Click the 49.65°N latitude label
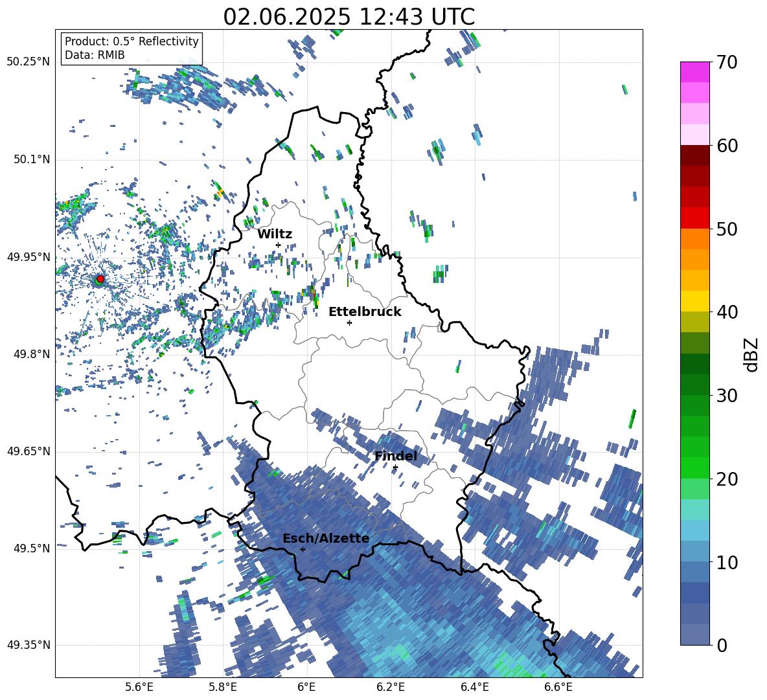767x700 pixels. (29, 451)
